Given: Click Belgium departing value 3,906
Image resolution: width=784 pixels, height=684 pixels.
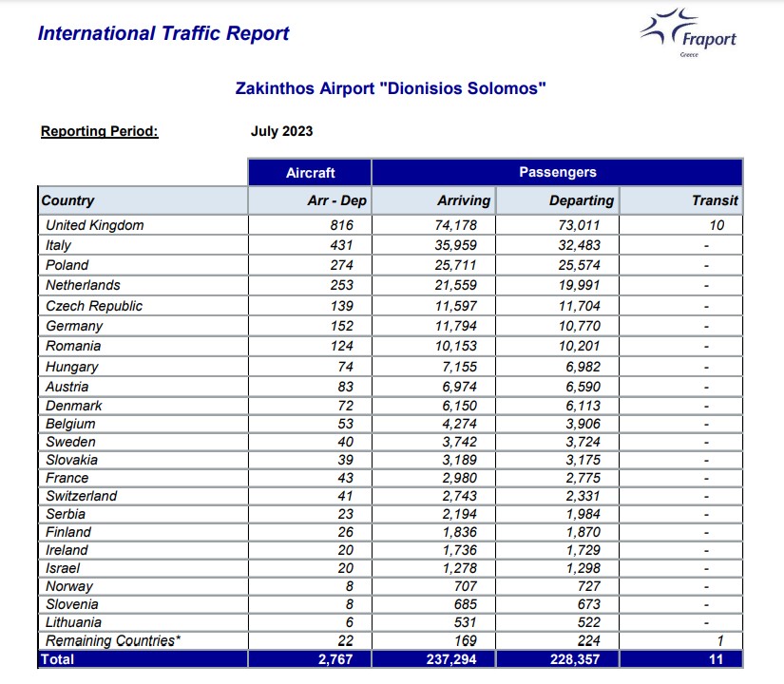Looking at the screenshot, I should coord(583,424).
